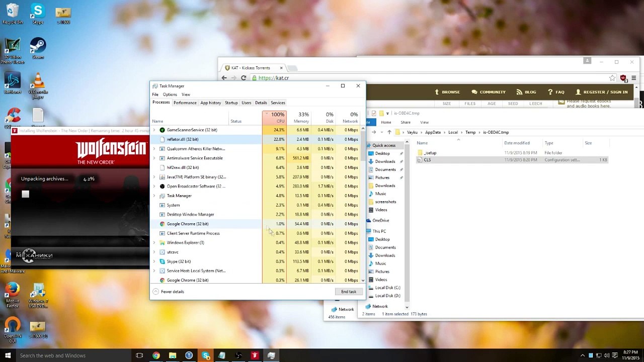Open the Recycle Bin desktop icon

(x=12, y=14)
